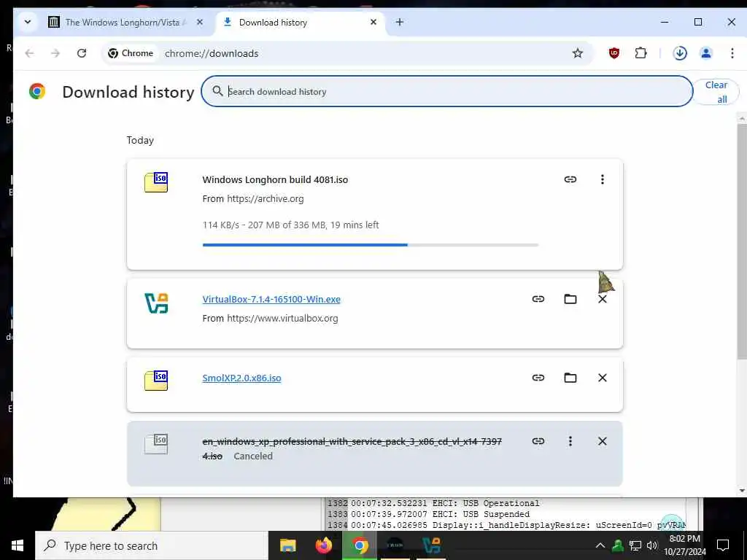
Task: Open the volume control in tray
Action: point(652,545)
